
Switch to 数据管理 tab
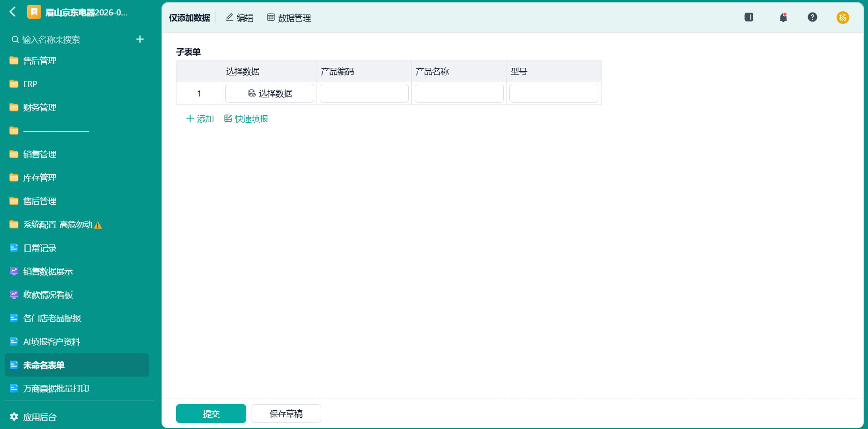tap(289, 18)
